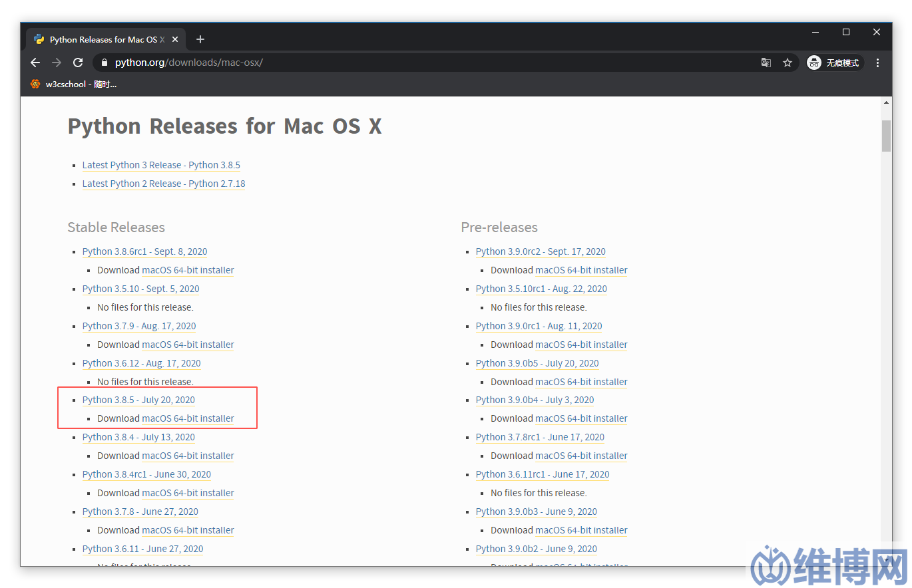Download macOS 64-bit installer for Python 3.8.4
912x588 pixels.
point(188,456)
